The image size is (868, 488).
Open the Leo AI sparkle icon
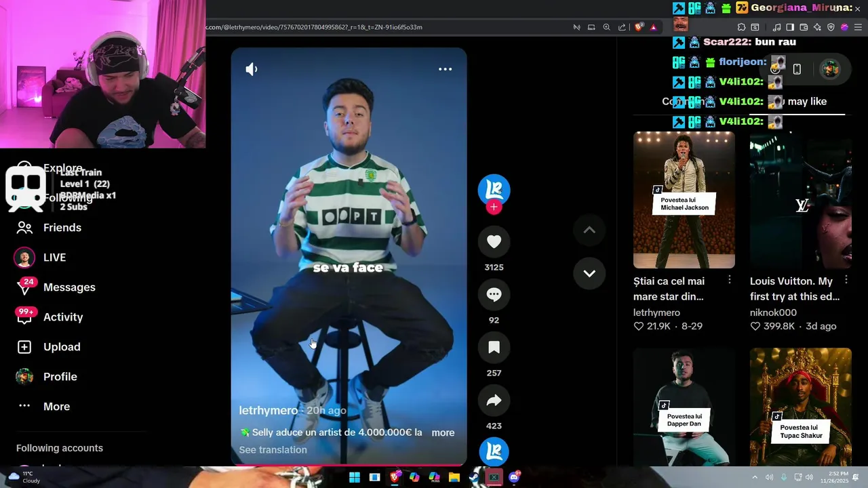[817, 27]
